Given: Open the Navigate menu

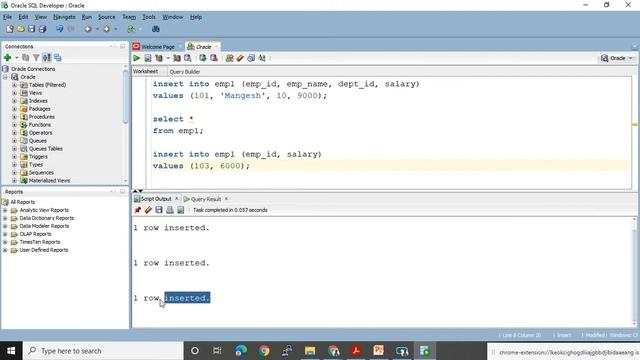Looking at the screenshot, I should pos(64,17).
